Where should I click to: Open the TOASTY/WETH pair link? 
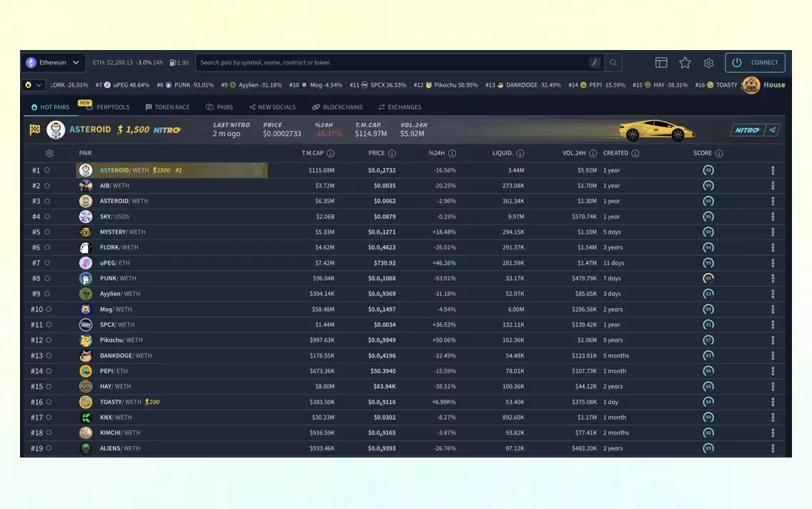click(120, 402)
